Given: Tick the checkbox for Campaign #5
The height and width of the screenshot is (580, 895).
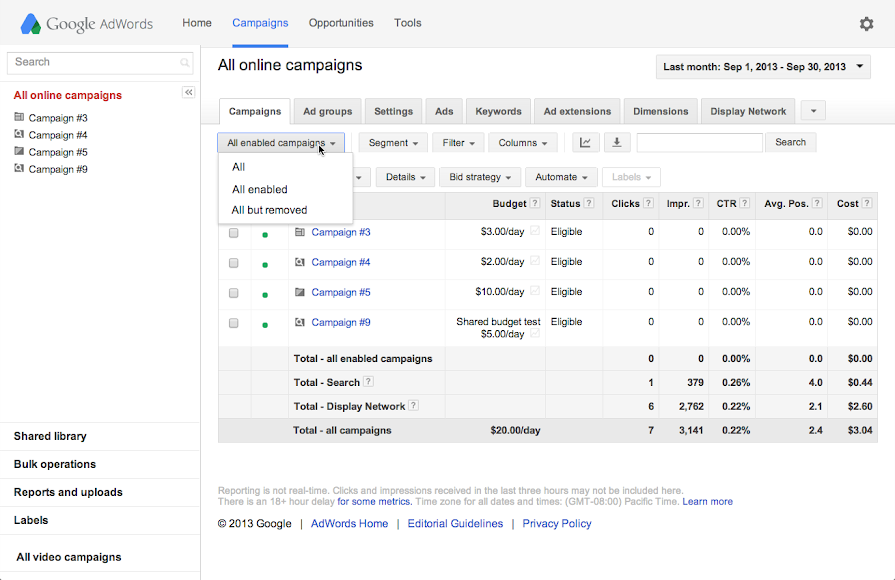Looking at the screenshot, I should pyautogui.click(x=234, y=293).
